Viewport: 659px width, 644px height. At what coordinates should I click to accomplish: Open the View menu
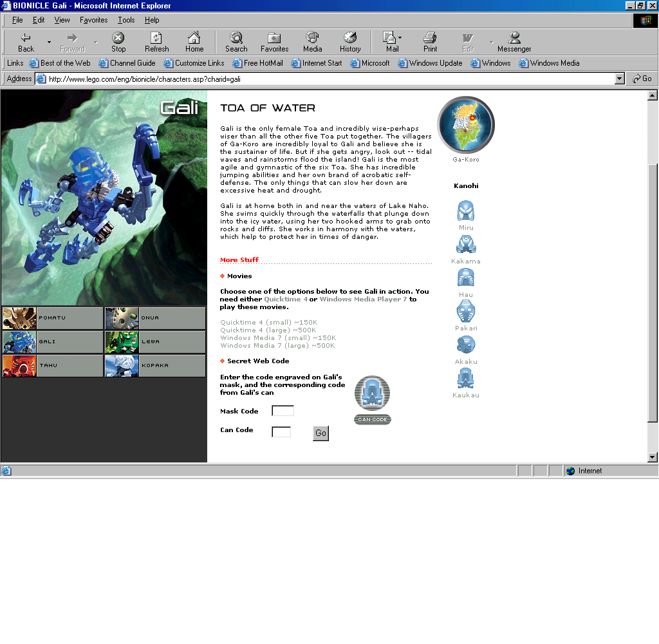(x=62, y=20)
